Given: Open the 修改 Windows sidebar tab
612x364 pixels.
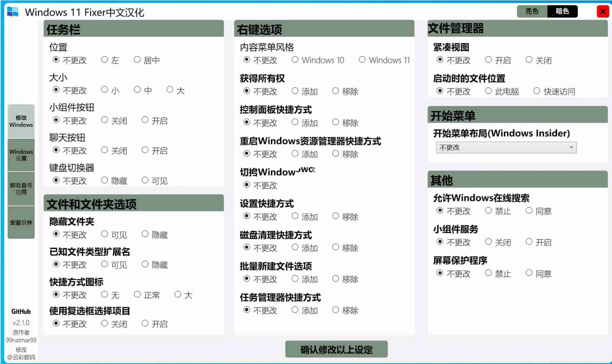Looking at the screenshot, I should [21, 121].
